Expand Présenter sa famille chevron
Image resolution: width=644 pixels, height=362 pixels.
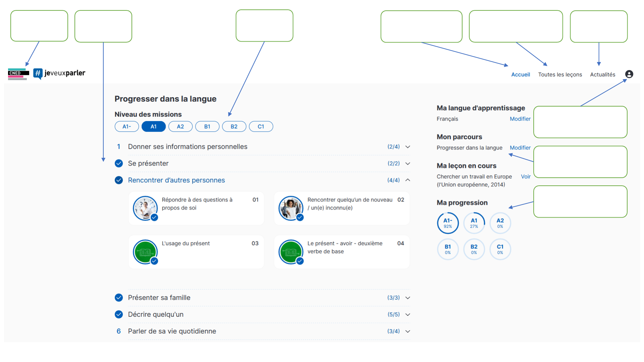point(408,298)
